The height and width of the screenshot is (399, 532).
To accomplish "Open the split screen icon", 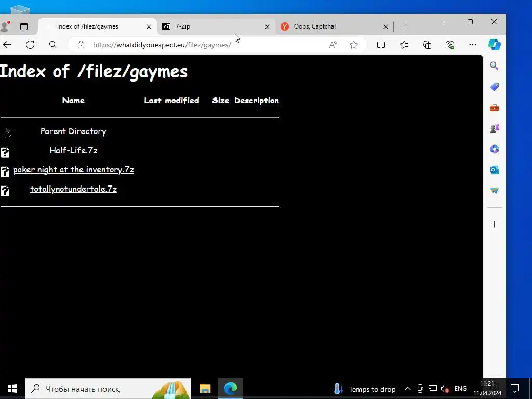I will pos(381,45).
